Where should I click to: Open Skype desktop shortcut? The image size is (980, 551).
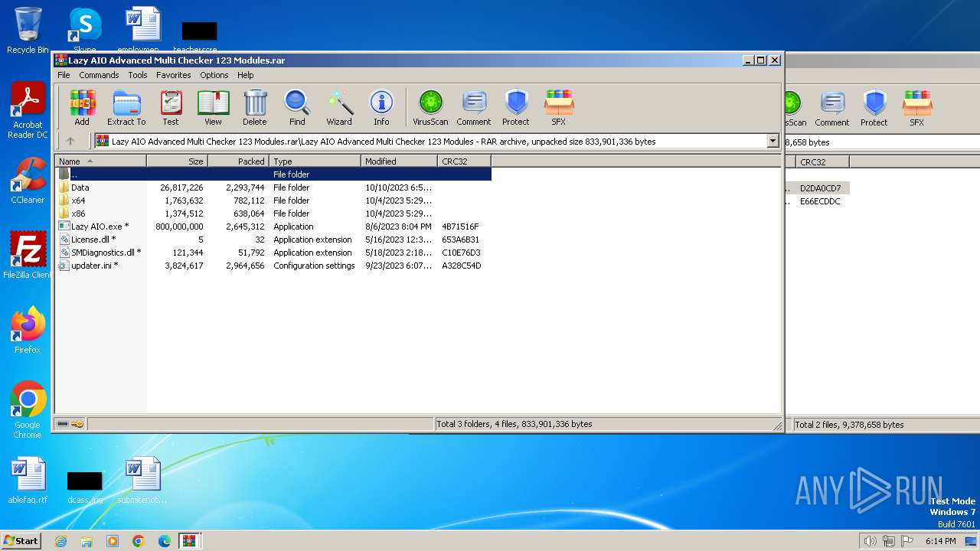click(x=84, y=31)
